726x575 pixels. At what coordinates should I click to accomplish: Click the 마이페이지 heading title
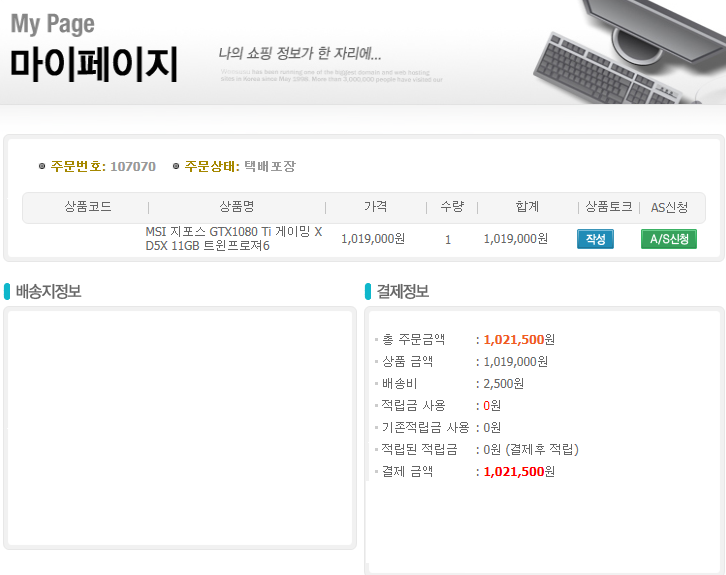coord(94,64)
